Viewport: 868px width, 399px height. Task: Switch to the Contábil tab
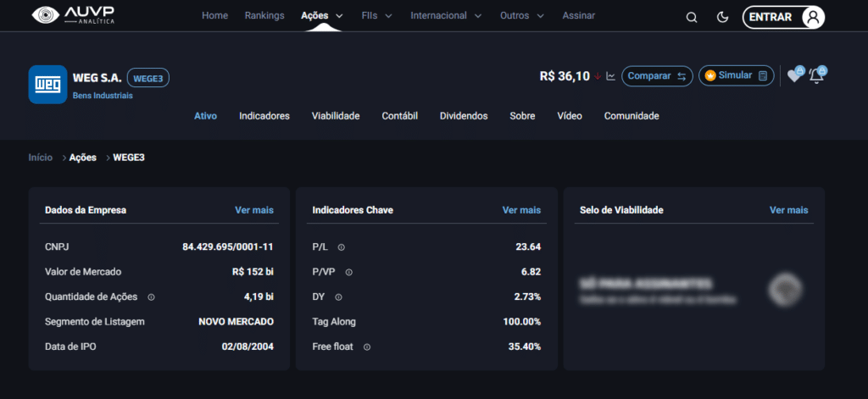pyautogui.click(x=400, y=116)
